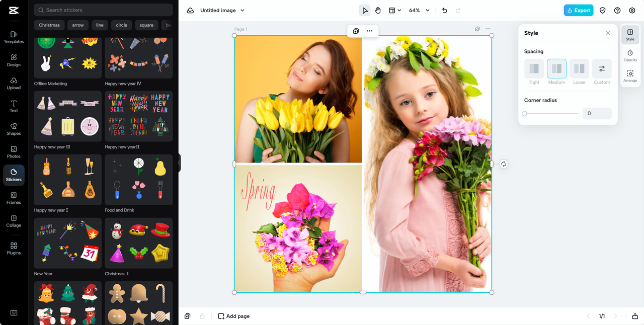Viewport: 644px width, 325px height.
Task: Select the pointer select tool
Action: click(x=365, y=10)
